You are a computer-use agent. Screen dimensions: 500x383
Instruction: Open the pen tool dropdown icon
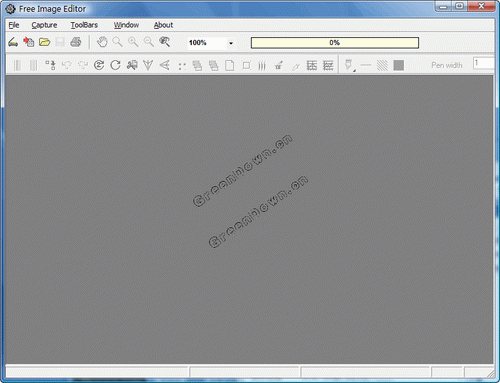coord(349,65)
